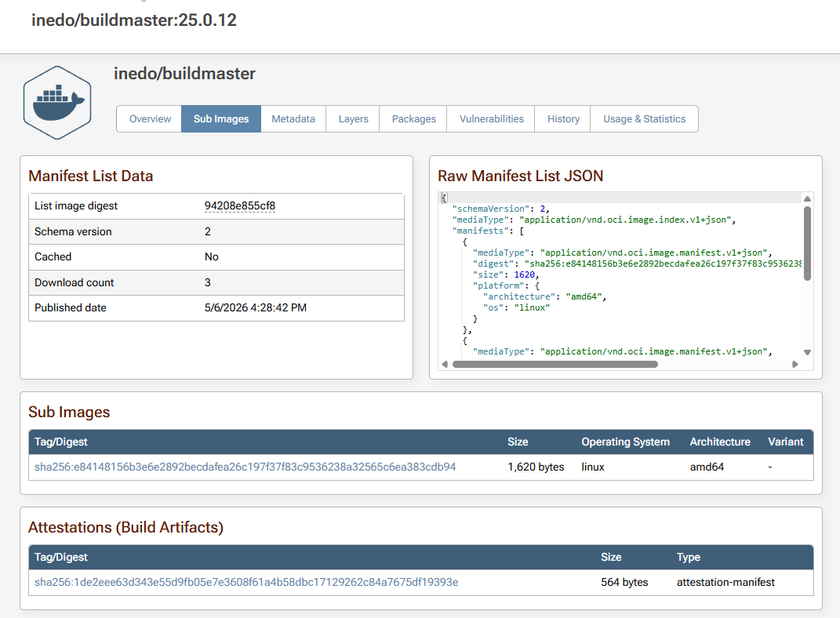Image resolution: width=840 pixels, height=618 pixels.
Task: Click the JSON horizontal scrollbar thumb
Action: pos(555,364)
